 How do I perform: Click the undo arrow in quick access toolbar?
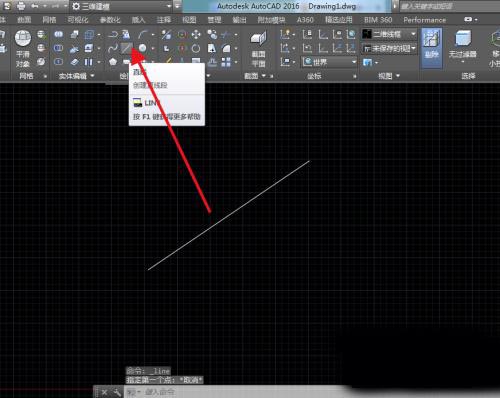coord(35,6)
